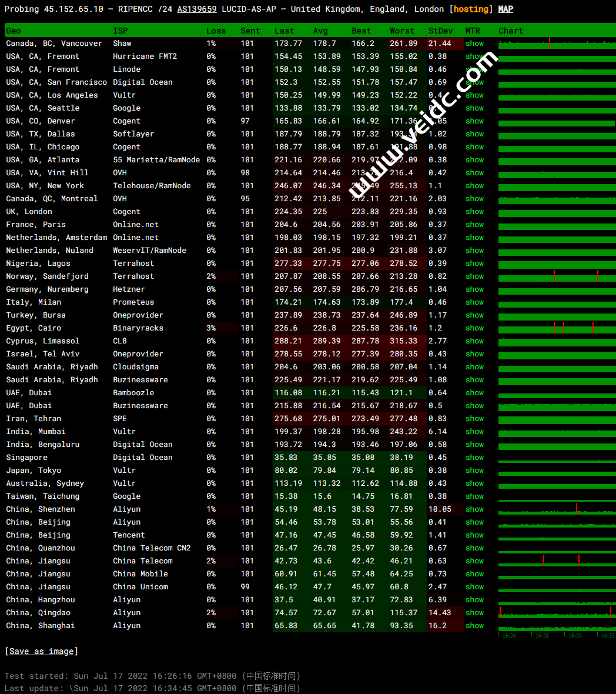Show MTR for Nigeria, Lagos Terrahost
616x694 pixels.
tap(474, 263)
